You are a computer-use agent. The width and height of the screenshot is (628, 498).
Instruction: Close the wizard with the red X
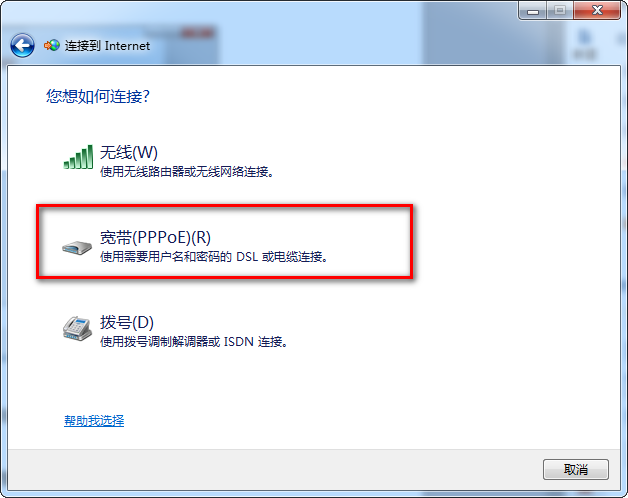(597, 10)
